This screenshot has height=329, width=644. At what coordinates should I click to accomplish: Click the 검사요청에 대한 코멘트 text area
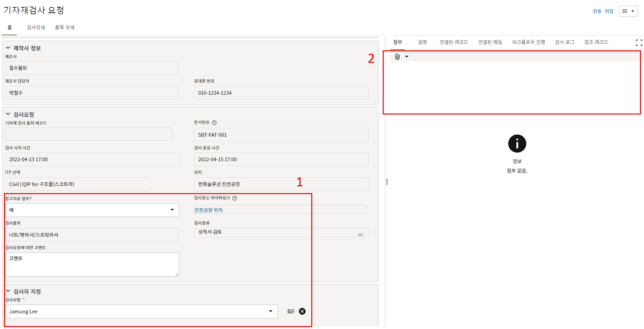click(92, 265)
